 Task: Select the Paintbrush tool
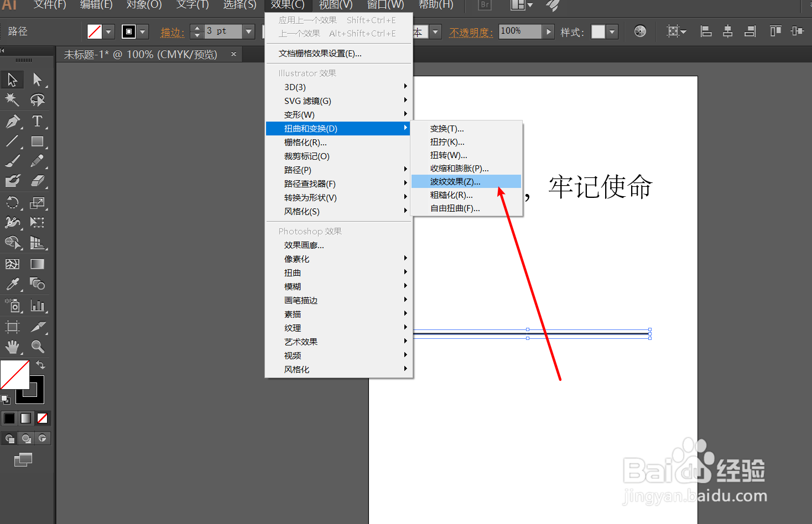12,161
